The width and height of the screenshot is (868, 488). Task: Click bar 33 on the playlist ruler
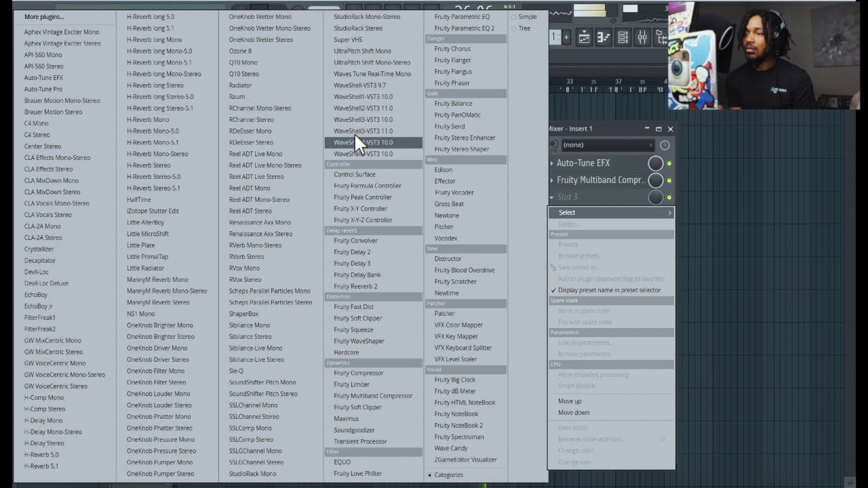click(570, 82)
